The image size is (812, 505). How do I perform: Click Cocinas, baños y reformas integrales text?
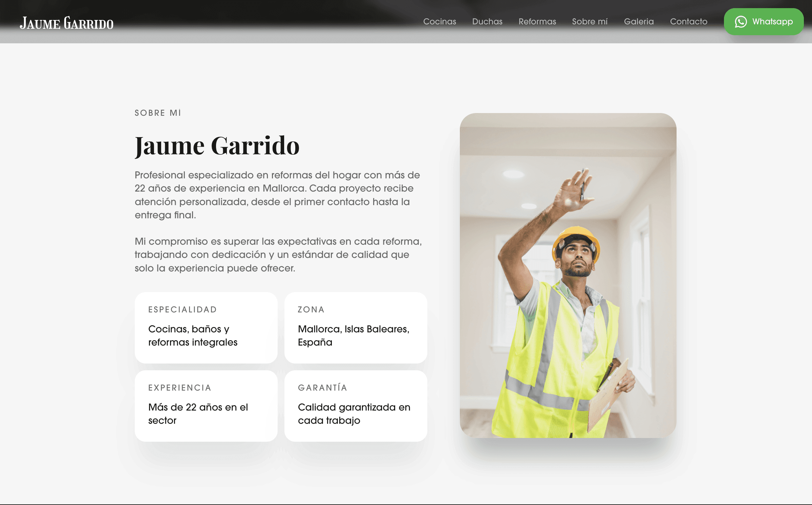[x=193, y=335]
